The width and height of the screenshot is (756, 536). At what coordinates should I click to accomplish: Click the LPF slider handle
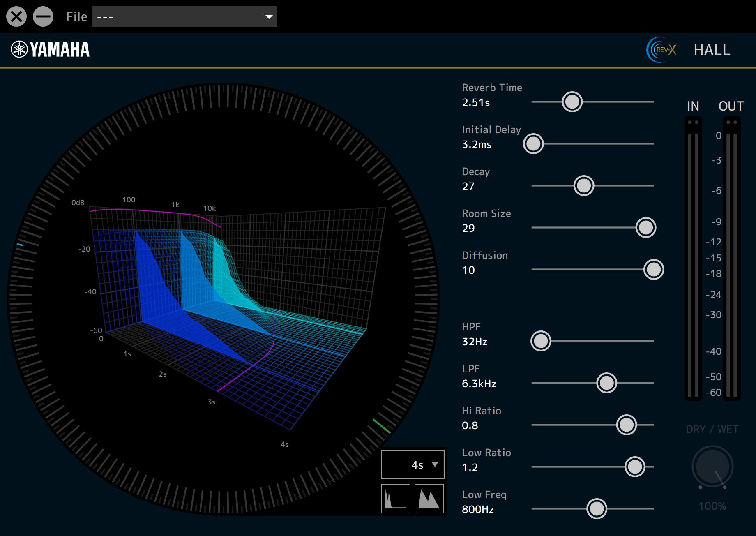pyautogui.click(x=606, y=383)
